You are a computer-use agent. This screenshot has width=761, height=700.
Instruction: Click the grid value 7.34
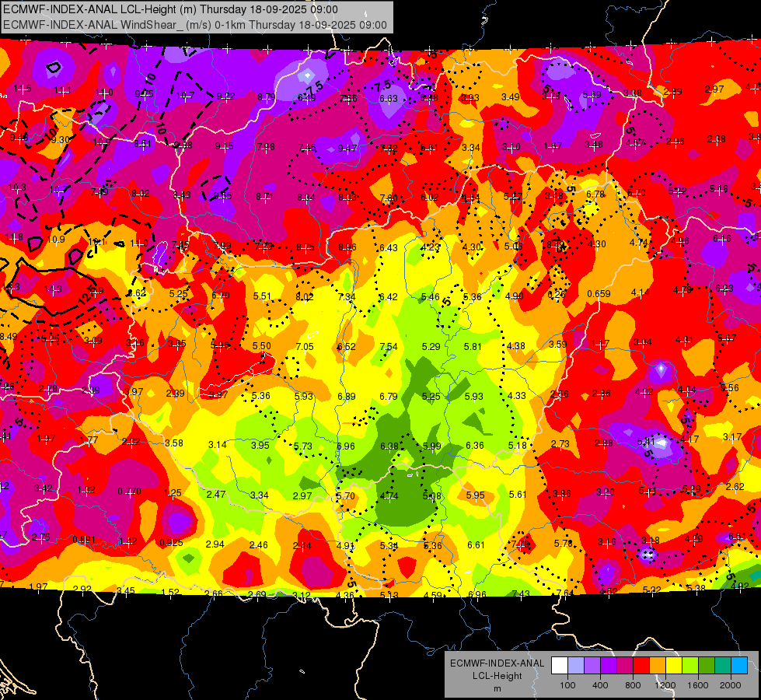point(347,297)
